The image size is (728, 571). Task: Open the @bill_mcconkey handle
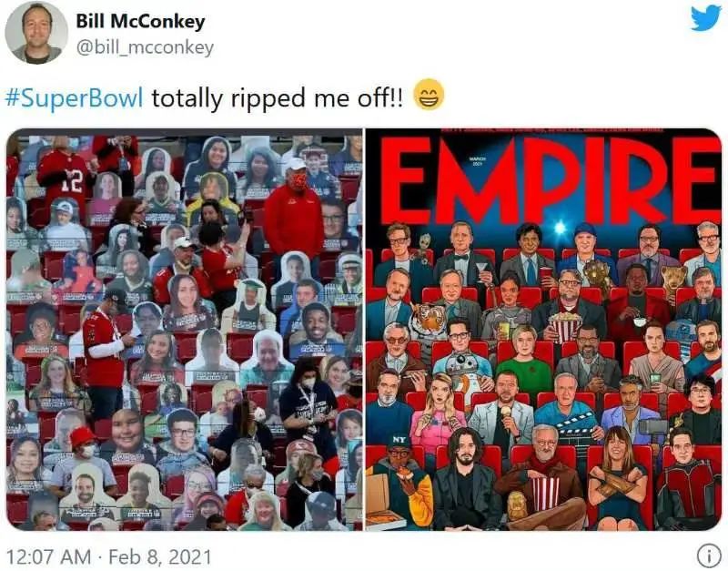pos(145,47)
